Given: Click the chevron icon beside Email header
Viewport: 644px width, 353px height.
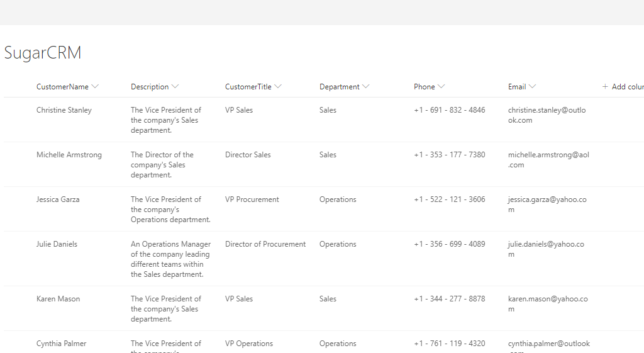Looking at the screenshot, I should point(532,87).
